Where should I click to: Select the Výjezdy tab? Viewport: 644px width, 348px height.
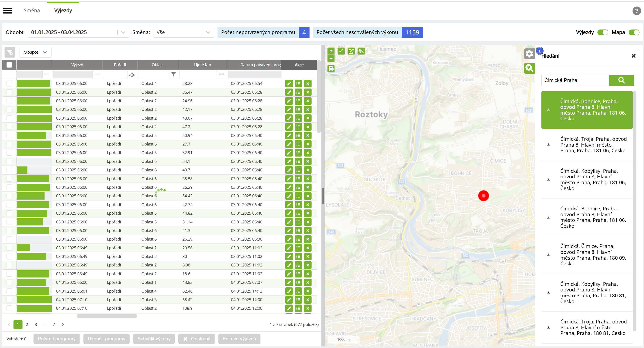(63, 11)
